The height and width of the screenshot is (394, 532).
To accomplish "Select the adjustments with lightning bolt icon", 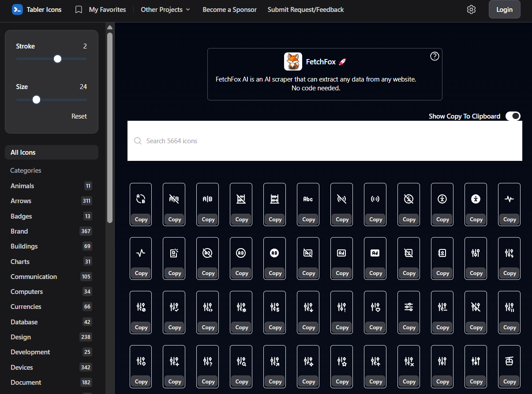I will 510,253.
